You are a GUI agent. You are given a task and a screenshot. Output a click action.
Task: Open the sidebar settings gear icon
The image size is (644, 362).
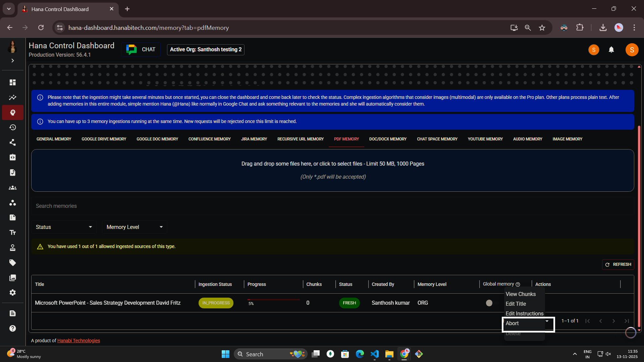12,293
